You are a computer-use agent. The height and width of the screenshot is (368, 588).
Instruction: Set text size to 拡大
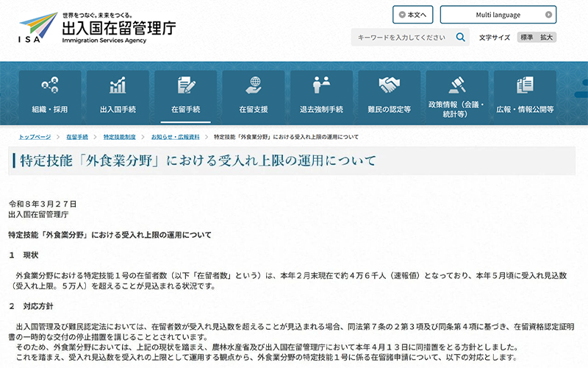pyautogui.click(x=546, y=38)
